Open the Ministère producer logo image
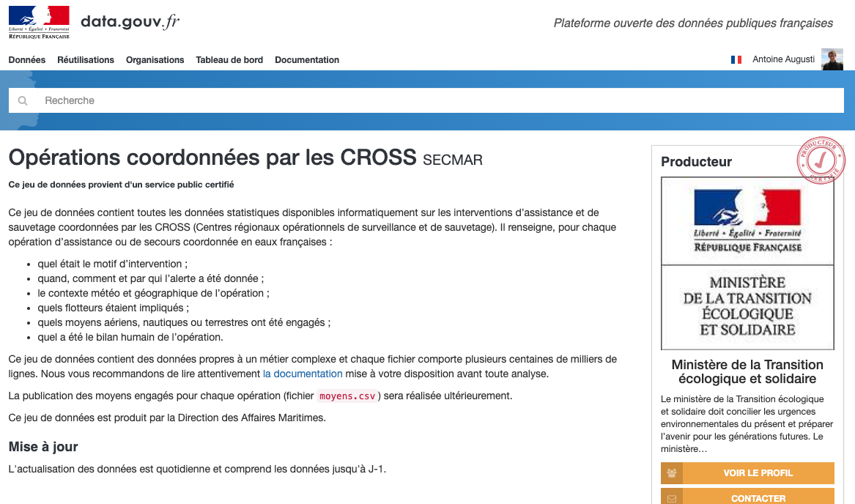 point(747,264)
